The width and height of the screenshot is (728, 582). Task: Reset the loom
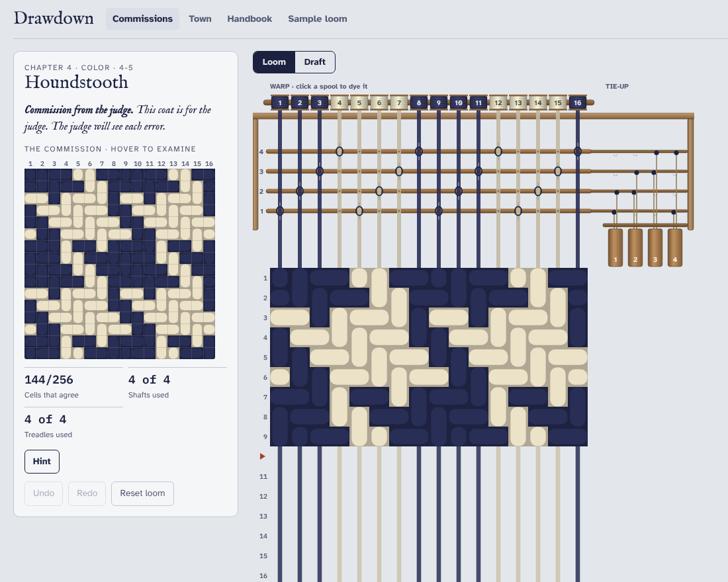pyautogui.click(x=142, y=493)
